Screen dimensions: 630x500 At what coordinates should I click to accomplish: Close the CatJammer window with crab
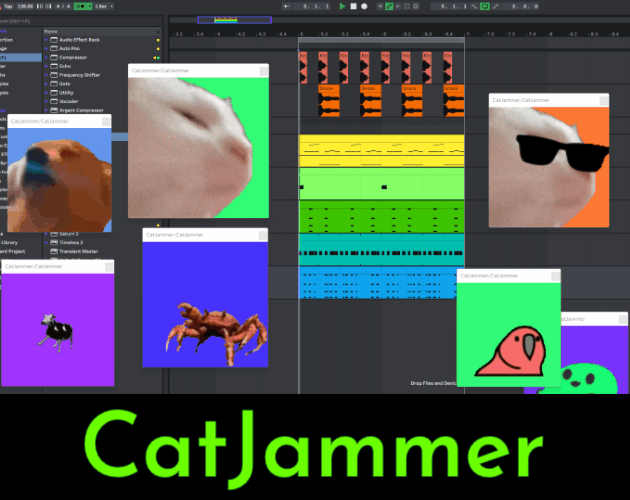tap(263, 235)
